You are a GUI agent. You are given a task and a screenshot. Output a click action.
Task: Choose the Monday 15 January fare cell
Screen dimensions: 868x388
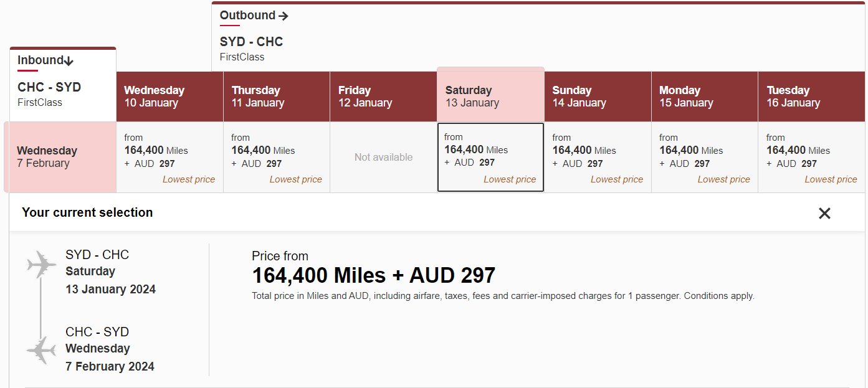click(x=705, y=158)
